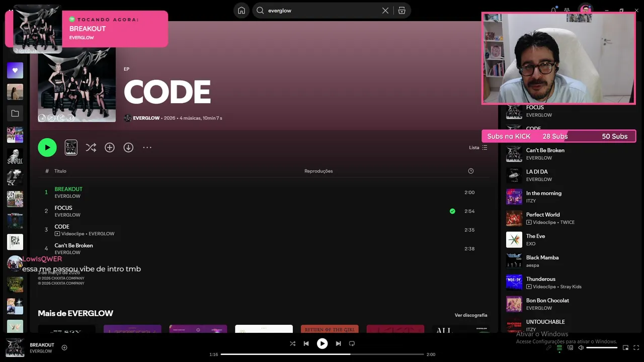
Task: Sort tracks by Título column header
Action: (x=60, y=171)
